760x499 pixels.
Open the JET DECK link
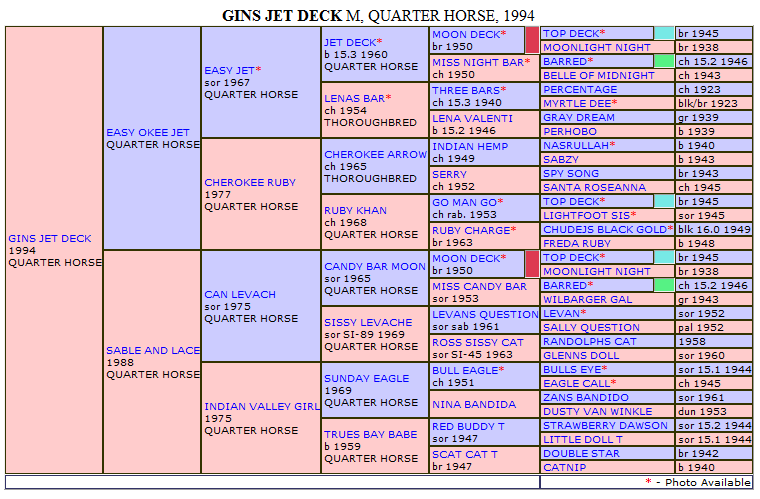click(350, 43)
